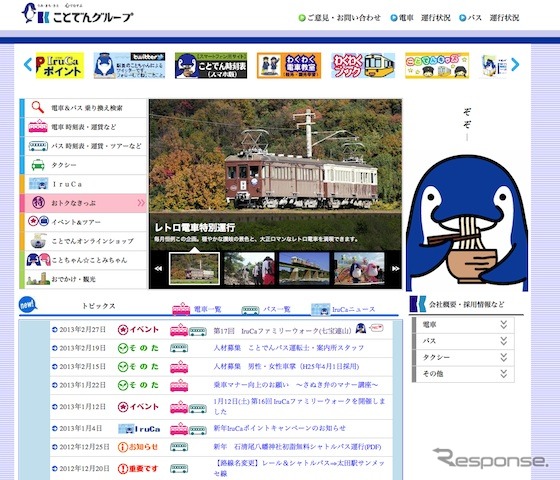The height and width of the screenshot is (480, 560).
Task: Open the IruCa ポイント banner
Action: pos(60,65)
